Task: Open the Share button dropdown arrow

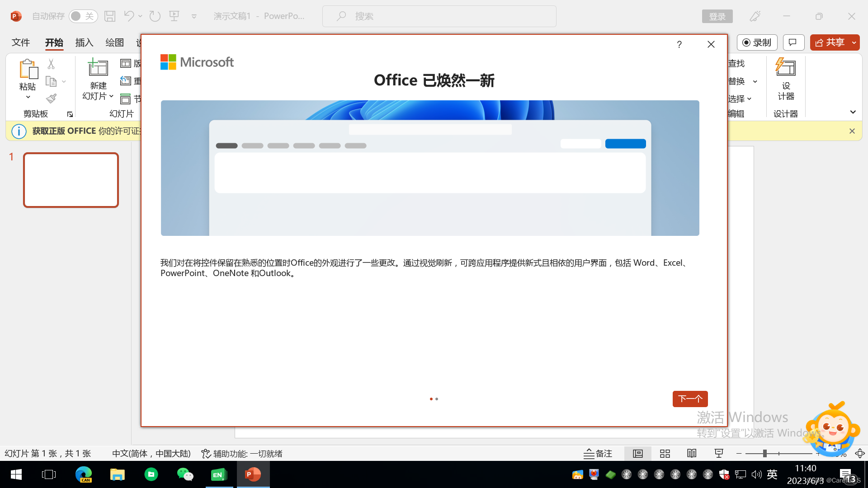Action: tap(854, 42)
